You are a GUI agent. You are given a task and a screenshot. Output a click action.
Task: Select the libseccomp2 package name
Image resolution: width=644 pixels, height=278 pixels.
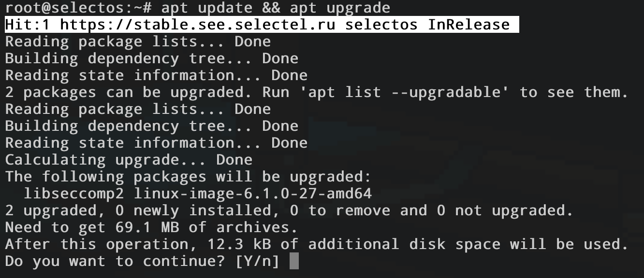74,194
